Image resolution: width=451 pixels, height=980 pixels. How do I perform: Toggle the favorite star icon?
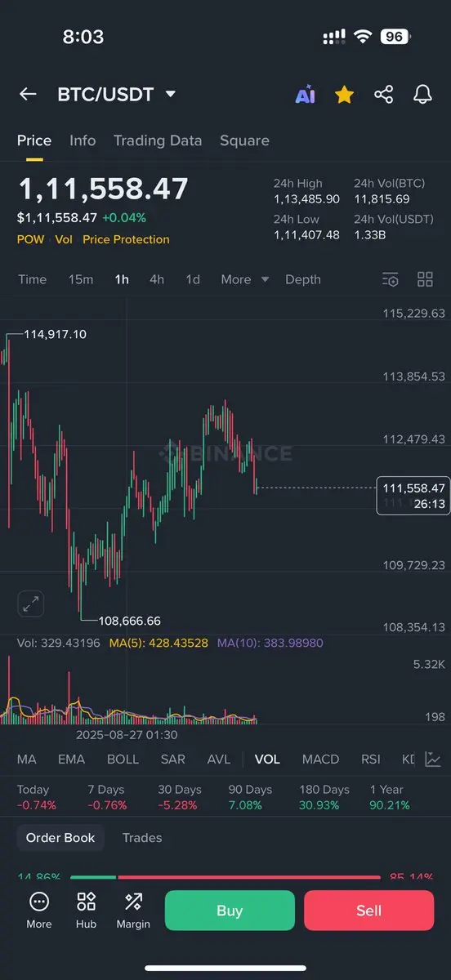click(x=344, y=95)
